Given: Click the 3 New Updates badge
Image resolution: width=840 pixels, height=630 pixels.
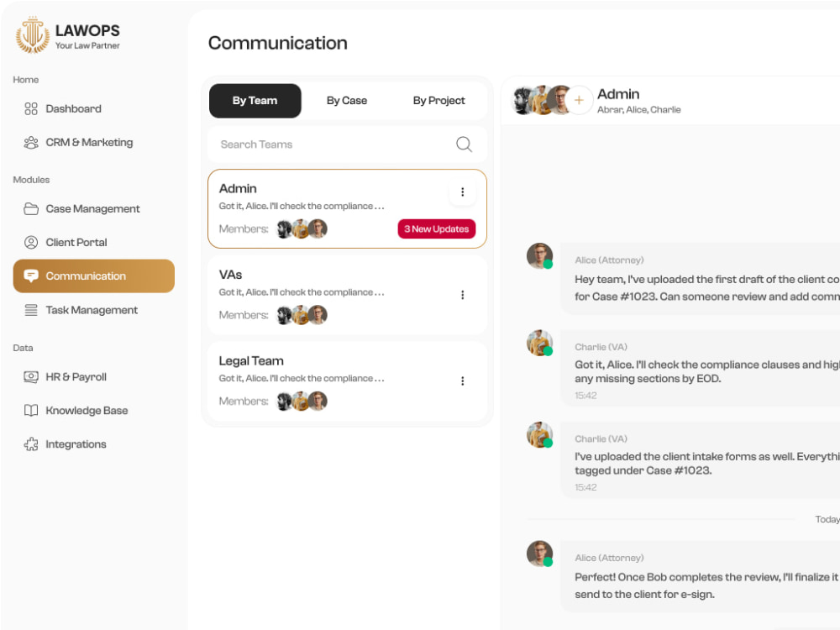Looking at the screenshot, I should pos(437,228).
